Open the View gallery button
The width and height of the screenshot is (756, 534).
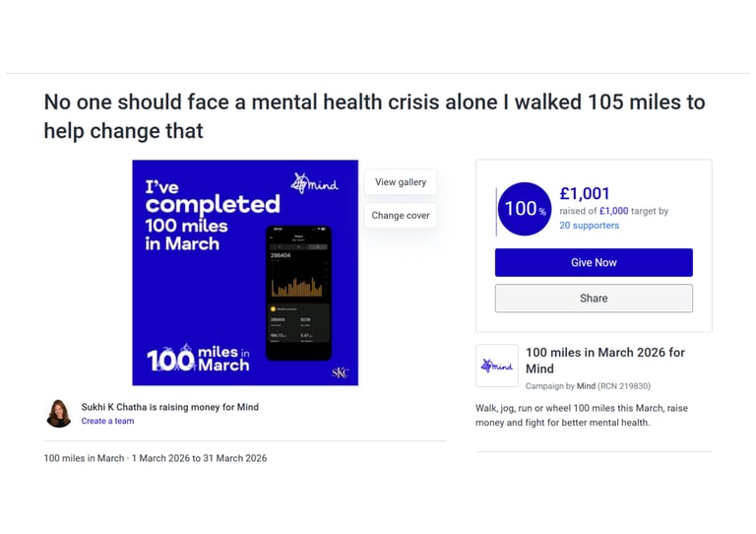401,182
